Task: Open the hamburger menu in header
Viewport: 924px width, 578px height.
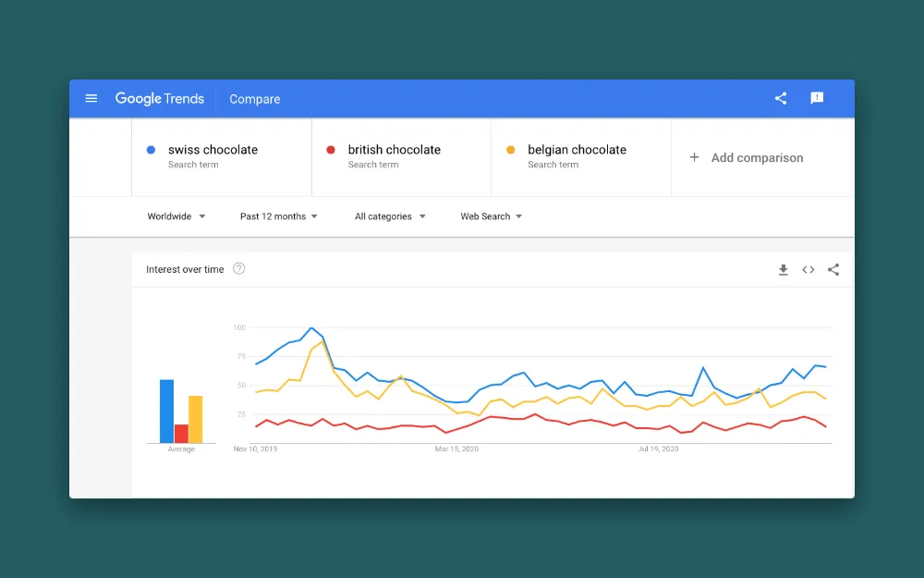Action: [x=91, y=99]
